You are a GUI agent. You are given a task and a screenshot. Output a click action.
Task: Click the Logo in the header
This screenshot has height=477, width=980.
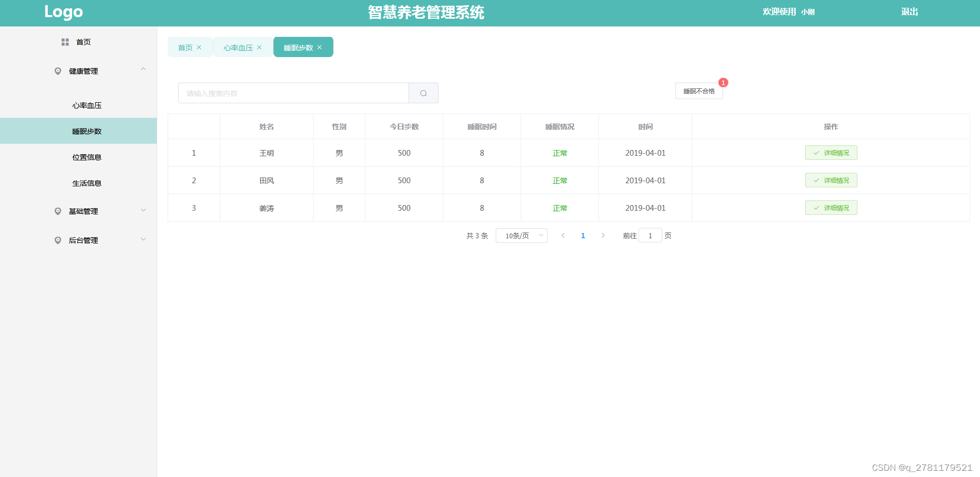tap(63, 12)
